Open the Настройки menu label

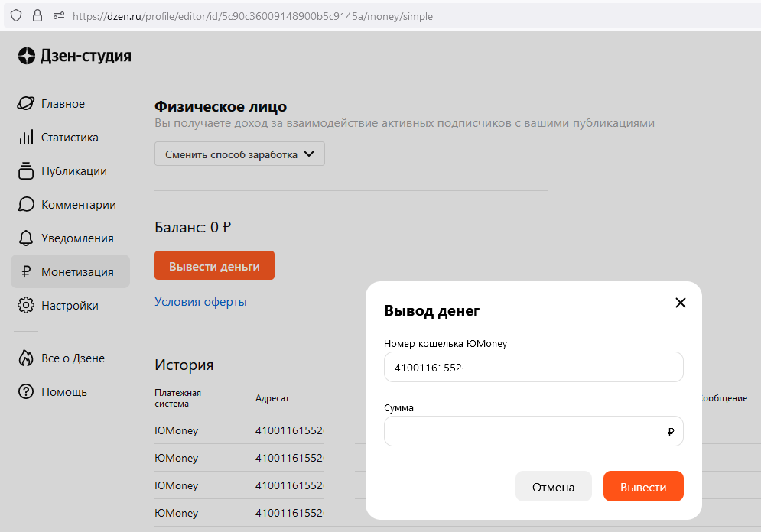70,306
